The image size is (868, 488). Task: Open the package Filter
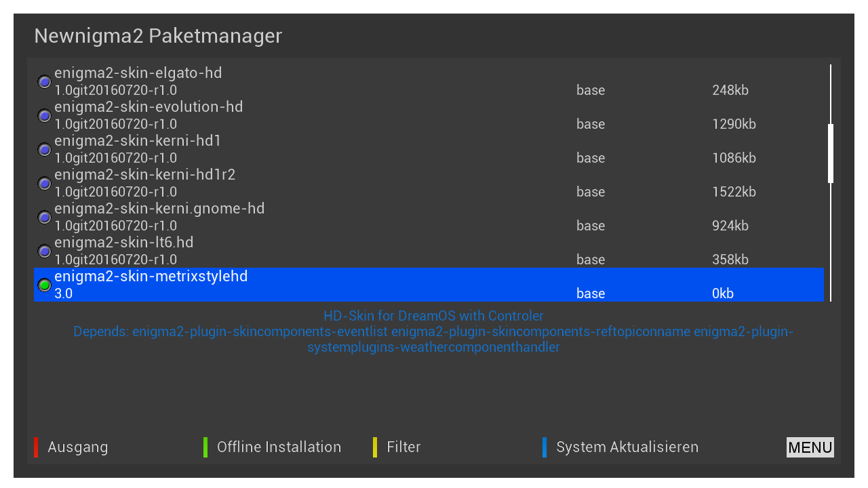click(403, 447)
